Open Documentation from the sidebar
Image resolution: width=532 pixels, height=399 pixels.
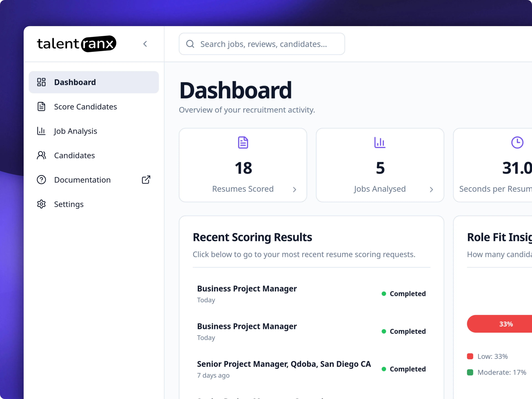coord(94,180)
